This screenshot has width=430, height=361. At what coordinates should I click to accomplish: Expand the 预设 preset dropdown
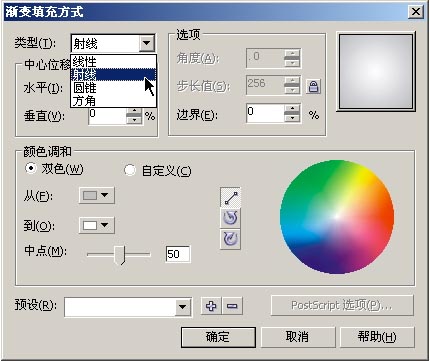(182, 307)
